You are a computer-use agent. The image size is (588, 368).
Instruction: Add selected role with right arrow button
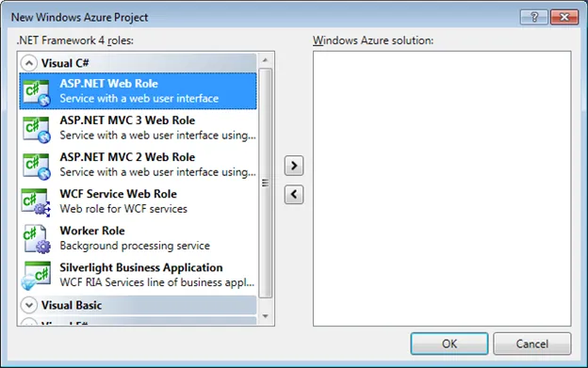tap(294, 166)
